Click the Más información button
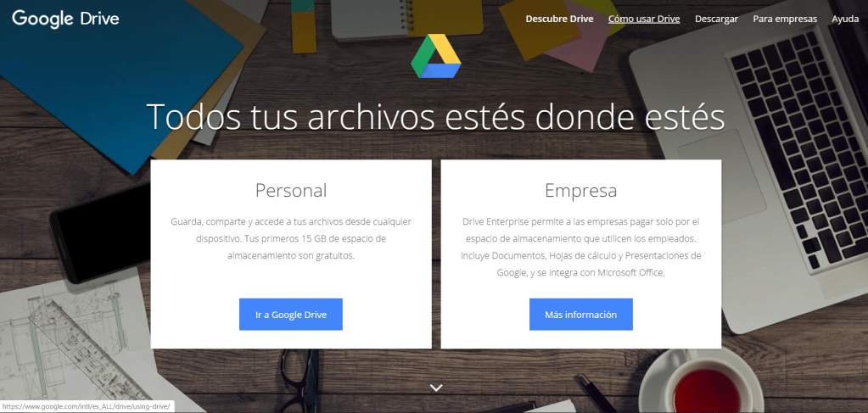The width and height of the screenshot is (868, 413). tap(580, 315)
